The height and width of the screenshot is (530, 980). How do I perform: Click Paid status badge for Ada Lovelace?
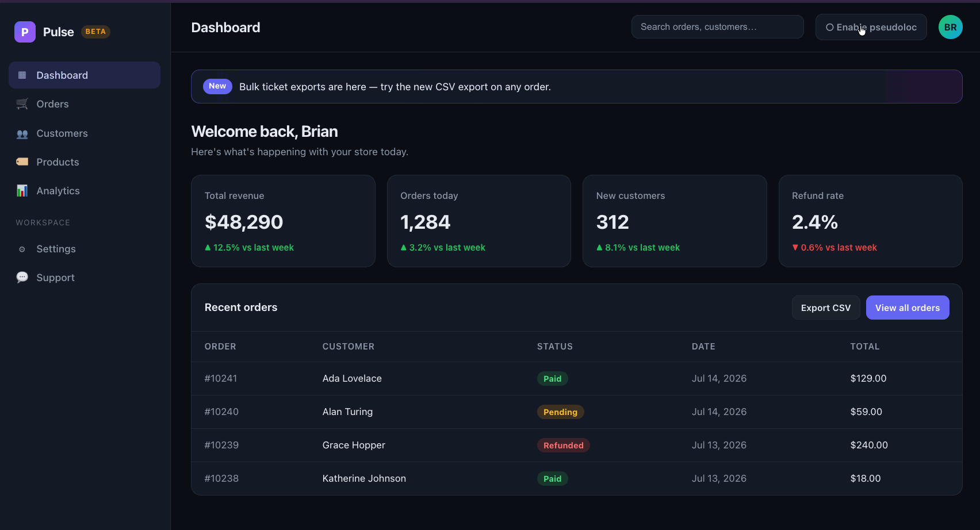coord(552,379)
